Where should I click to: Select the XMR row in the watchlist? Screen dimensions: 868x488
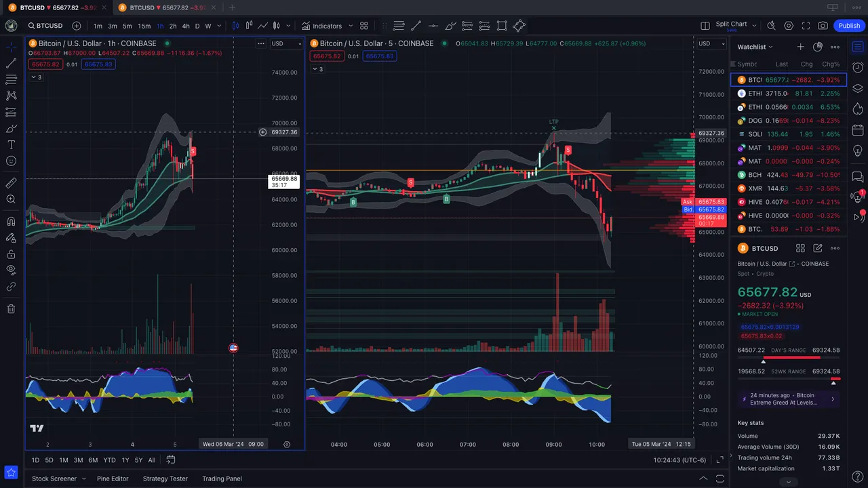[x=789, y=188]
